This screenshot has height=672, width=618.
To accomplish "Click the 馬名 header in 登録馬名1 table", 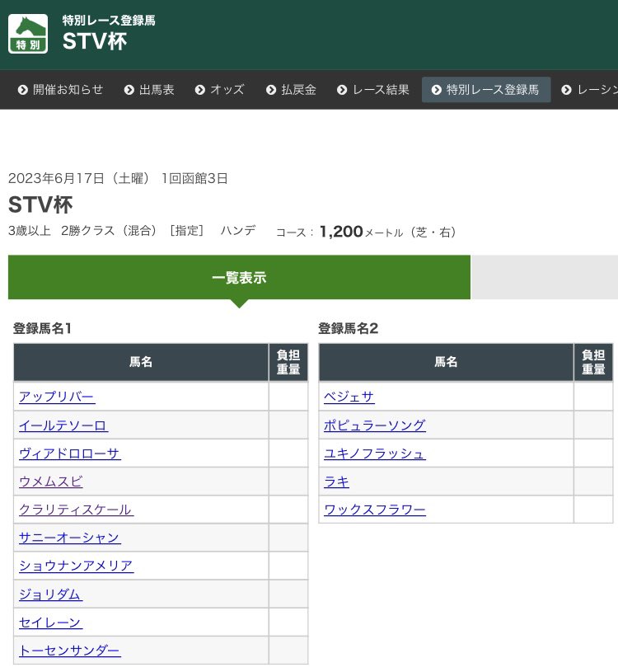I will 141,362.
